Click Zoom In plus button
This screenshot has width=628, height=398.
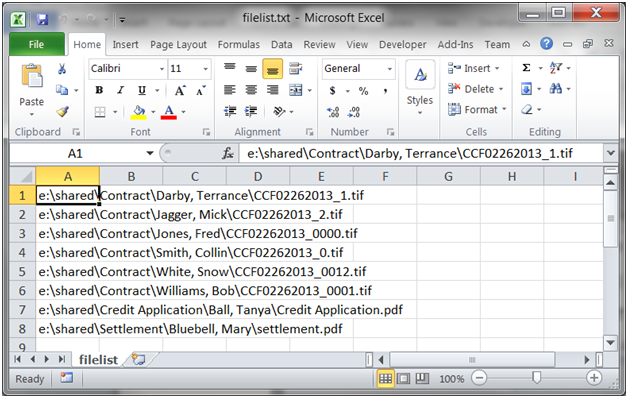[x=594, y=378]
